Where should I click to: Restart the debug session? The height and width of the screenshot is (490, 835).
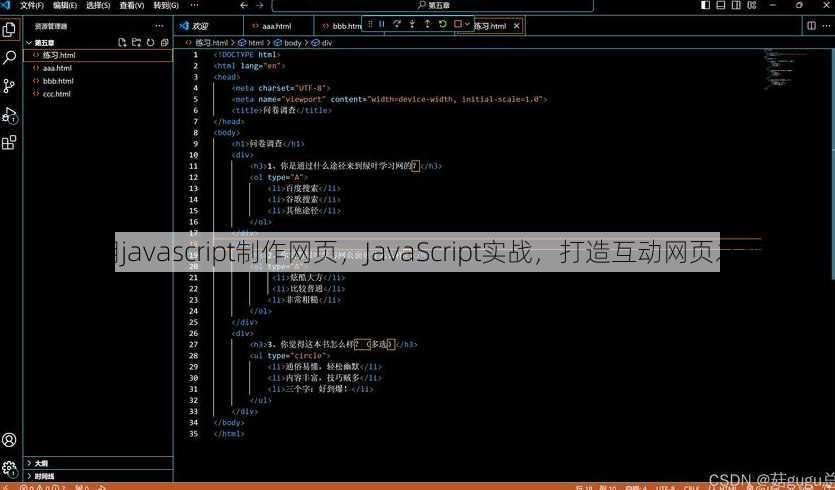coord(443,24)
